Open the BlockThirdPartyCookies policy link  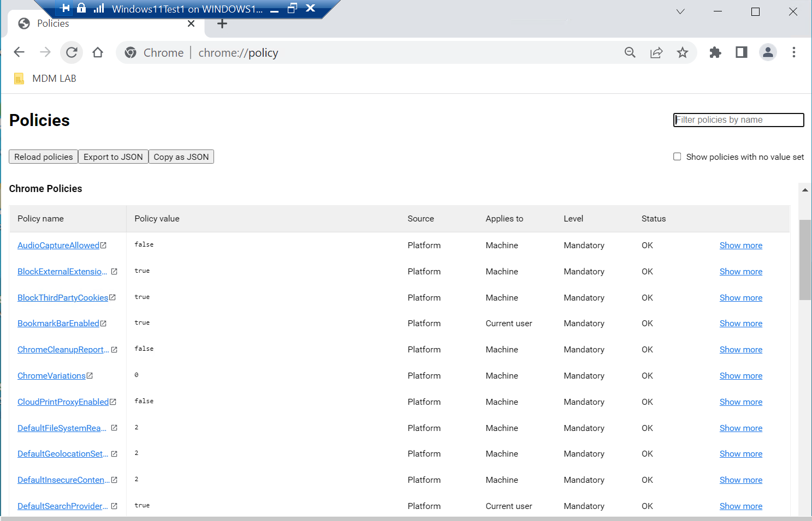pyautogui.click(x=63, y=297)
